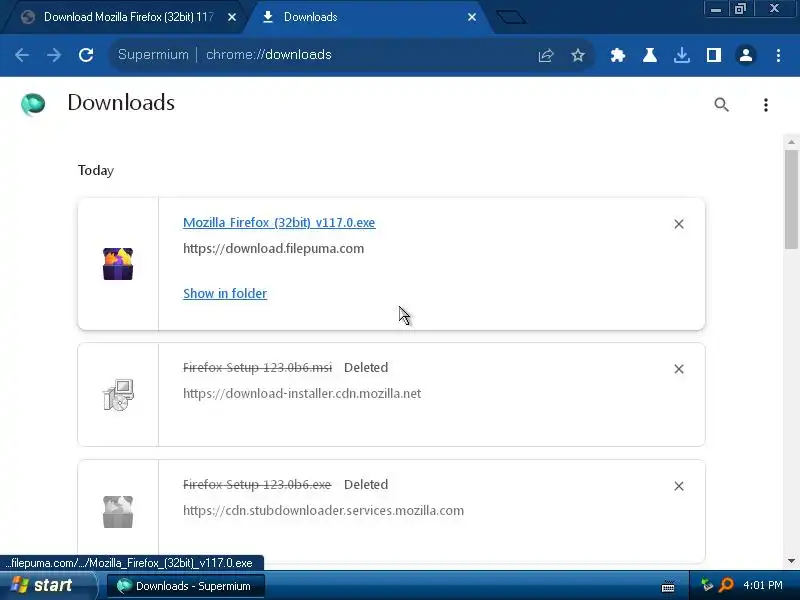Image resolution: width=800 pixels, height=600 pixels.
Task: Open Downloads page more actions menu
Action: tap(765, 105)
